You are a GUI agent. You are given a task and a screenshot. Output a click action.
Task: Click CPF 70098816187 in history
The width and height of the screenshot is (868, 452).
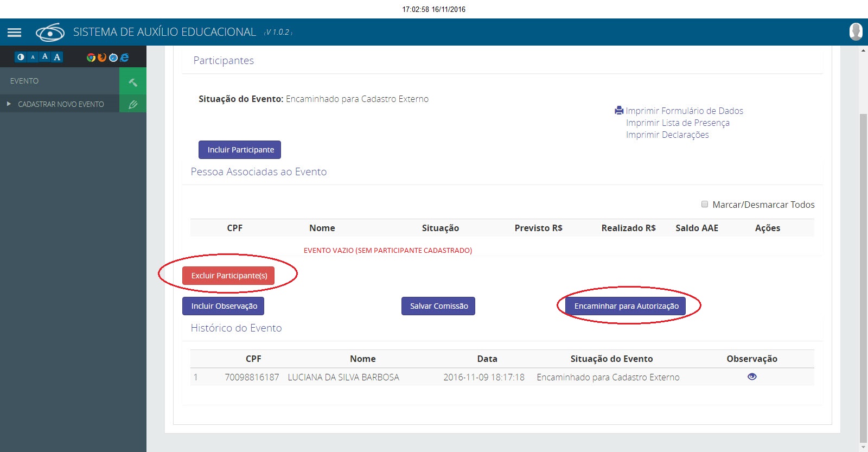point(252,377)
